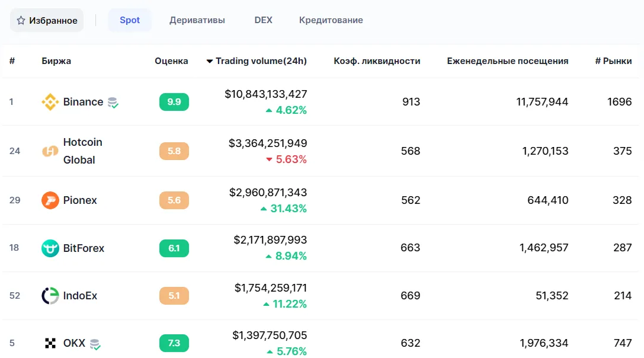Click weekly visits 51,352
This screenshot has height=358, width=644.
552,296
